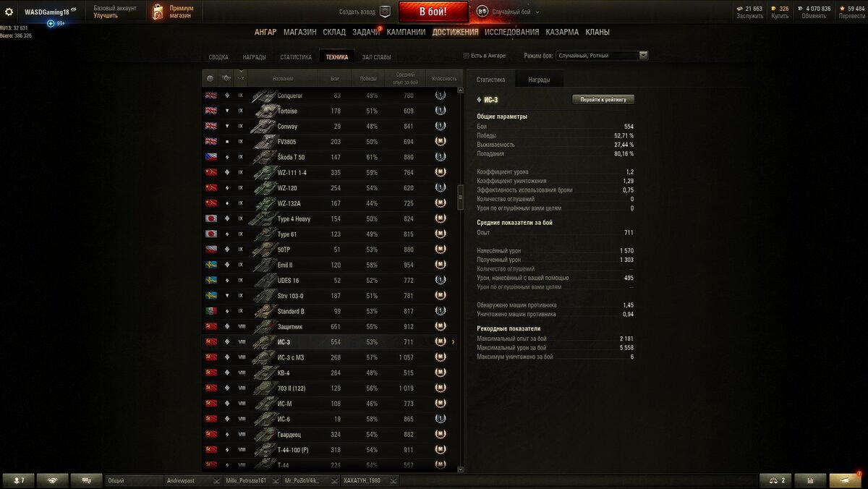Click the 'Перейти к рейтингу' button

603,99
